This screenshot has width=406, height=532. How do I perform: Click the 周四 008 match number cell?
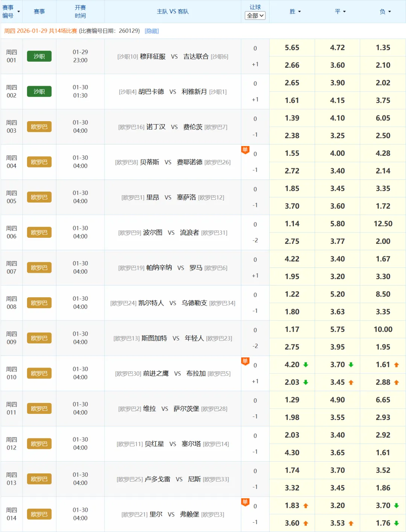[x=12, y=303]
